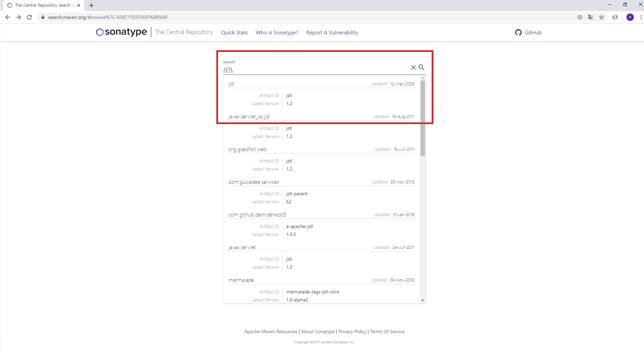Image resolution: width=644 pixels, height=350 pixels.
Task: Open the translate page icon
Action: (x=591, y=17)
